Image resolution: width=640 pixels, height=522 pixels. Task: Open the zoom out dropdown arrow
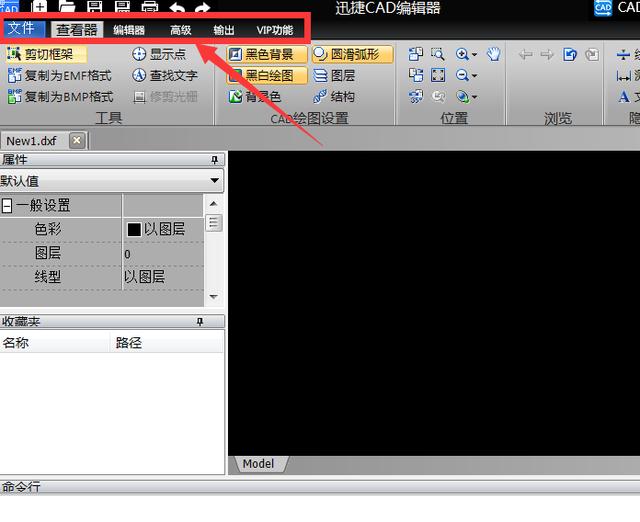coord(474,76)
